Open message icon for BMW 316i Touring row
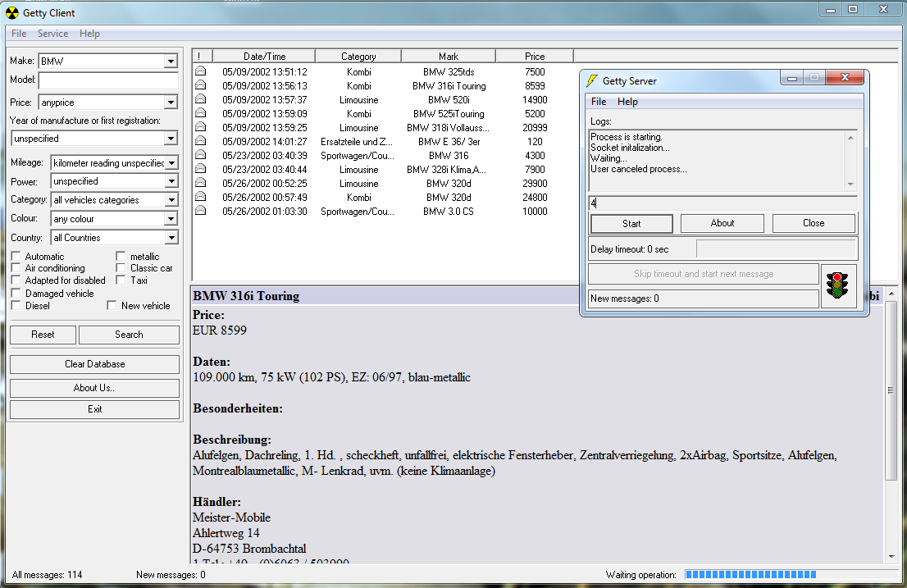Viewport: 907px width, 588px height. coord(200,85)
